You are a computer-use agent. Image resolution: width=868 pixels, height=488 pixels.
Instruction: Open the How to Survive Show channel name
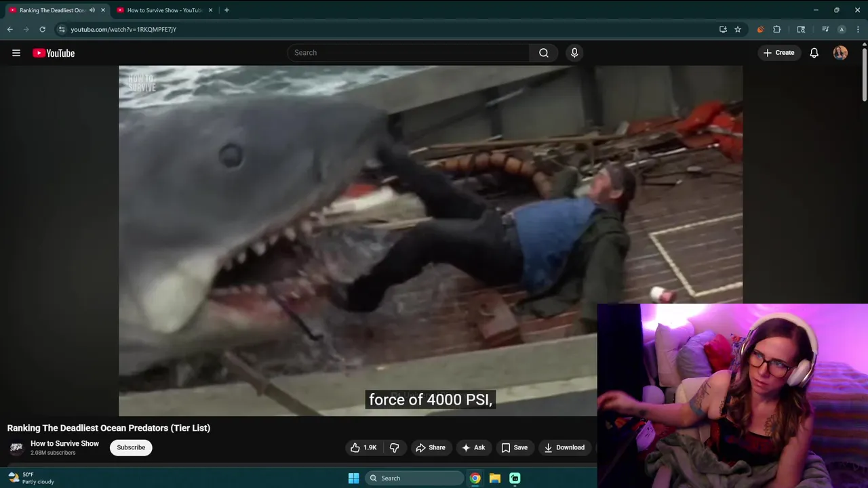64,443
